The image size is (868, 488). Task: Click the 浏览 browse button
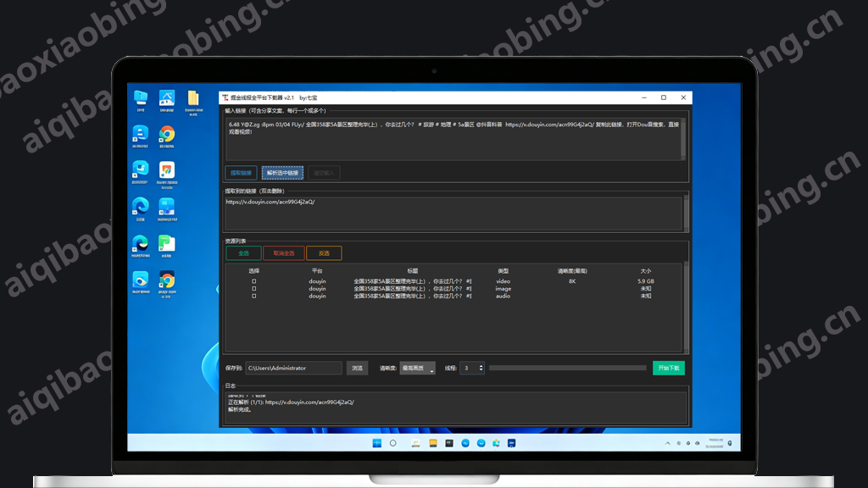click(x=357, y=368)
